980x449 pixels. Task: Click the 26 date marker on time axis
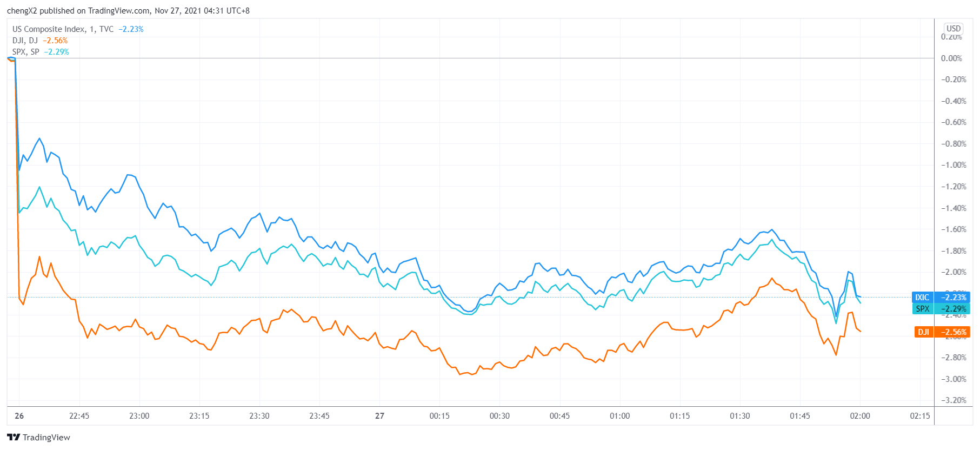click(x=19, y=415)
